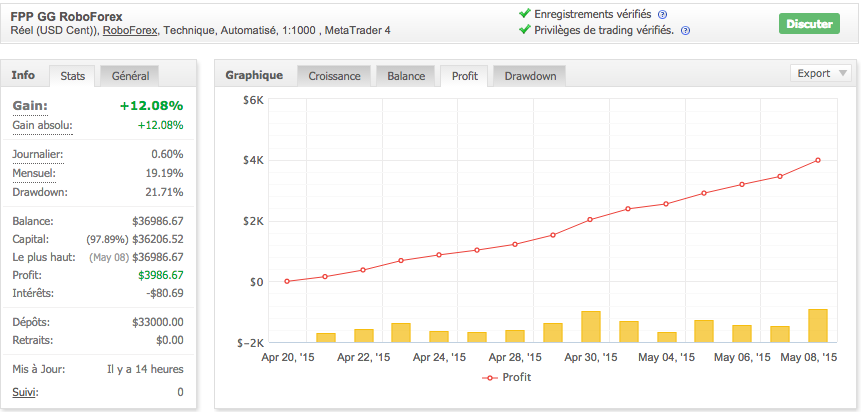Open the Export dropdown menu
861x412 pixels.
[x=820, y=73]
